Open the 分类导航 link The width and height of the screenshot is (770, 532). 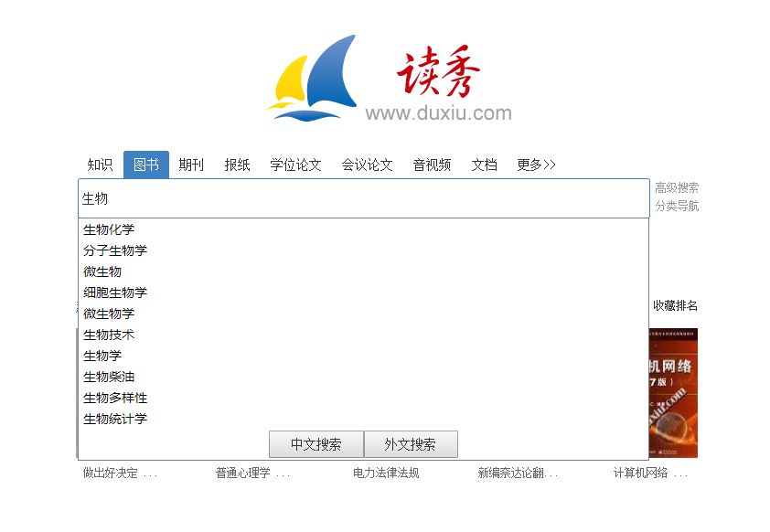(677, 206)
